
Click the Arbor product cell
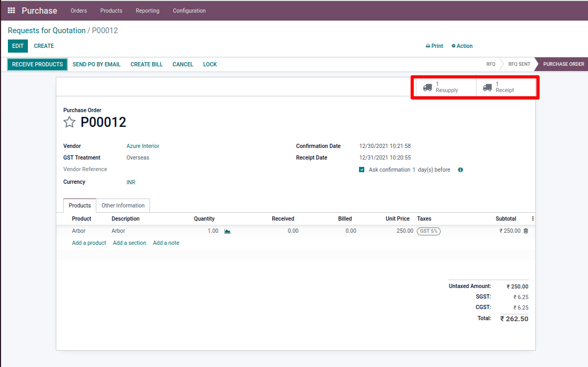(x=79, y=231)
